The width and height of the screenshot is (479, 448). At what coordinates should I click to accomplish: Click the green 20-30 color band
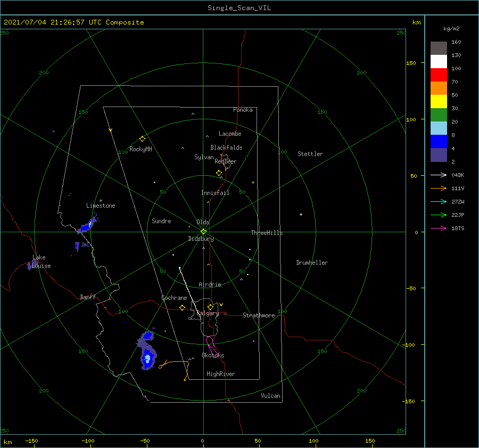tap(439, 115)
